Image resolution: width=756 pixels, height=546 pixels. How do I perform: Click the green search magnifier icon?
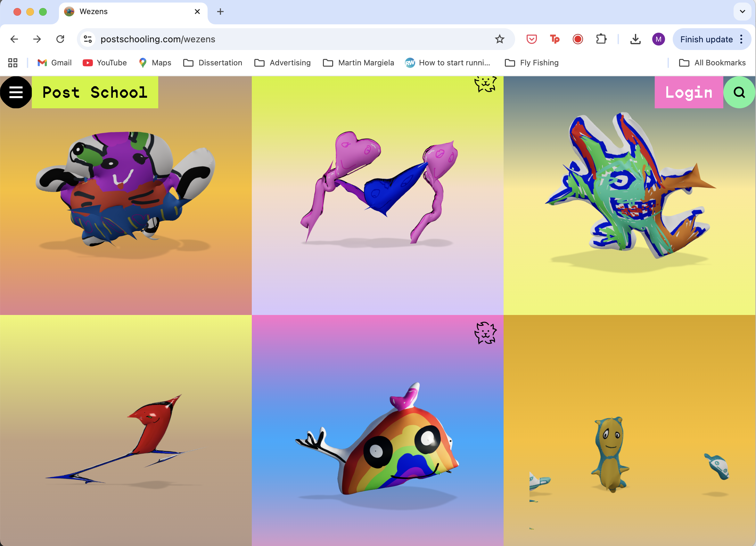pos(739,92)
